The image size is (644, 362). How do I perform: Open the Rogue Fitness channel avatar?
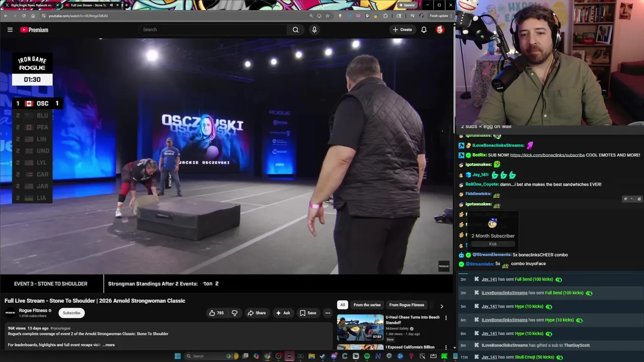10,313
